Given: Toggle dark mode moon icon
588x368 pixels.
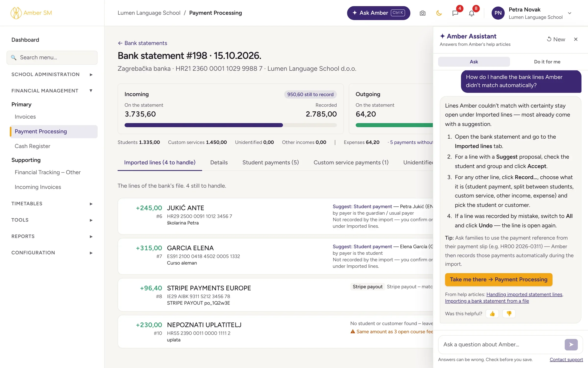Looking at the screenshot, I should pyautogui.click(x=439, y=13).
